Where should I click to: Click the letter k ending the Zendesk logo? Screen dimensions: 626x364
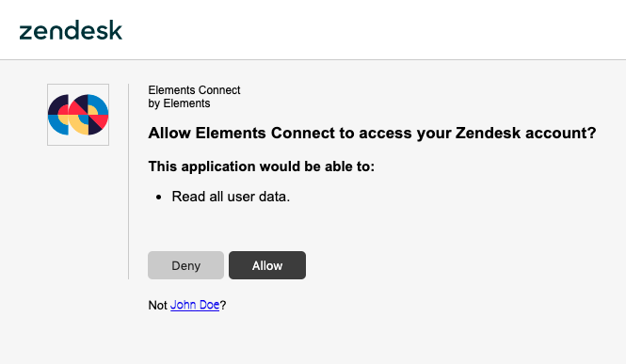click(116, 30)
